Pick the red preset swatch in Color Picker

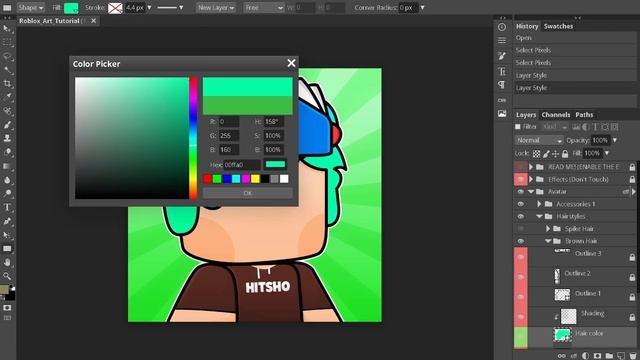click(x=207, y=179)
